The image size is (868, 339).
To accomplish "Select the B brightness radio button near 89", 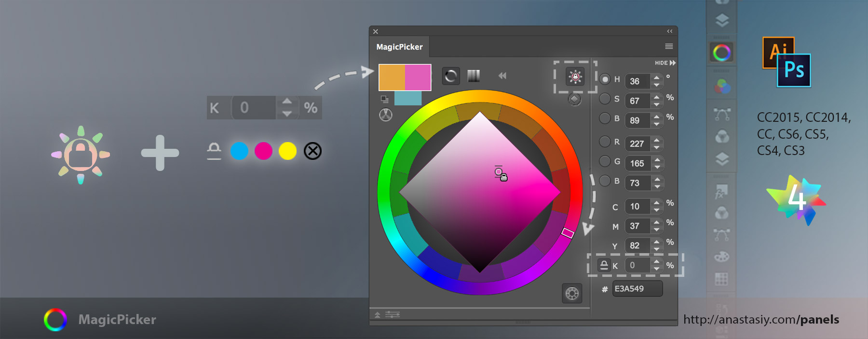I will click(x=605, y=118).
